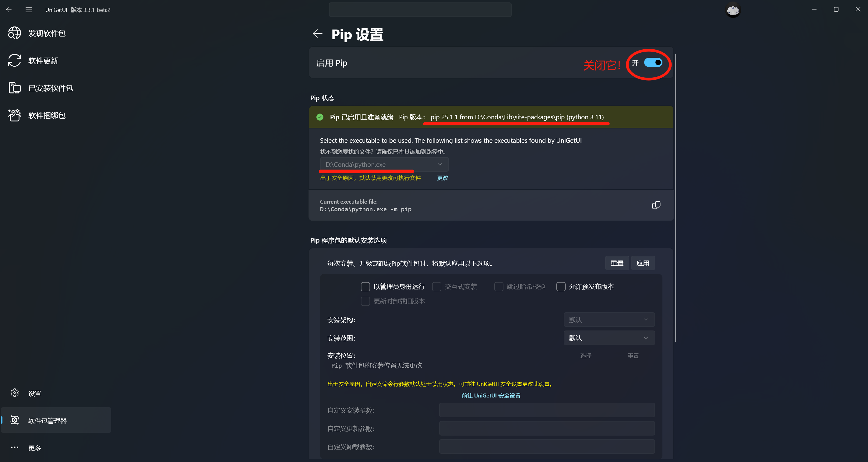Click the Package Managers icon in sidebar
Image resolution: width=868 pixels, height=462 pixels.
pos(15,420)
